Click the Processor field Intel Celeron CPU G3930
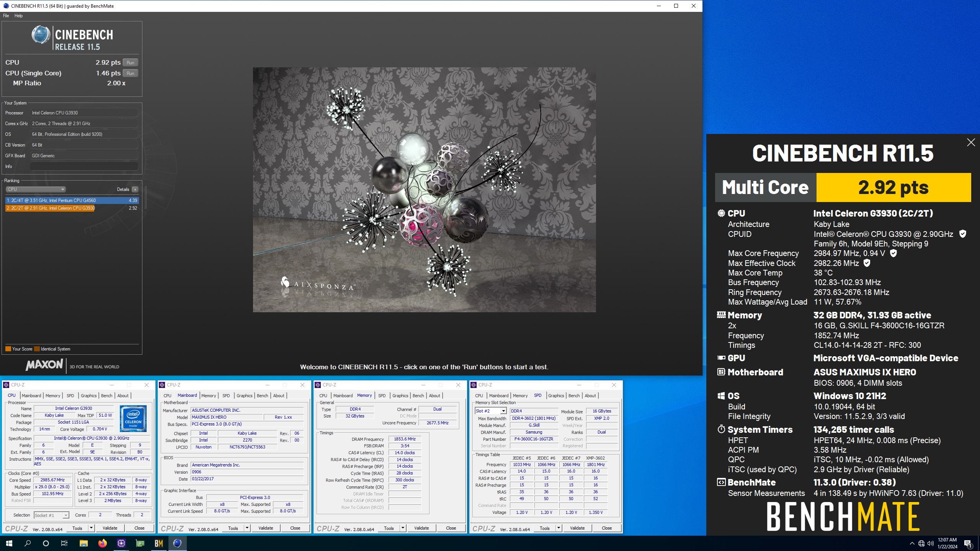This screenshot has height=551, width=980. (84, 113)
